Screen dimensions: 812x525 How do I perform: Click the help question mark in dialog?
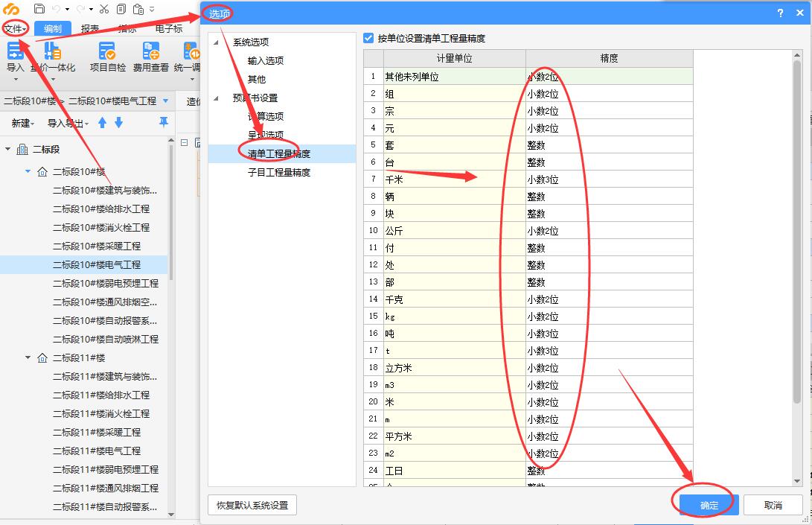[x=781, y=13]
